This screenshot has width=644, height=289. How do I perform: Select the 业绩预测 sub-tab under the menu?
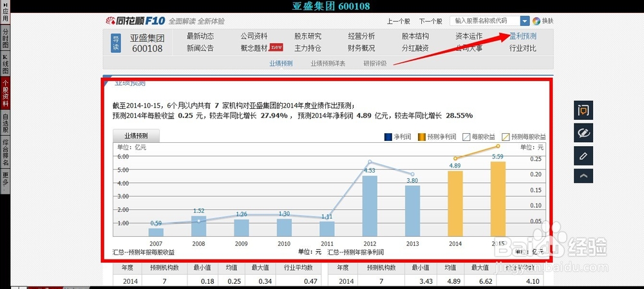coord(281,64)
